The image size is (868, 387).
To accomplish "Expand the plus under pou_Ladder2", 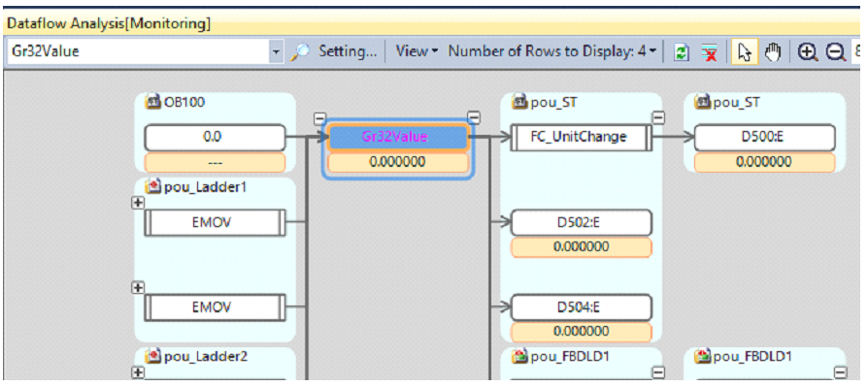I will pyautogui.click(x=137, y=372).
